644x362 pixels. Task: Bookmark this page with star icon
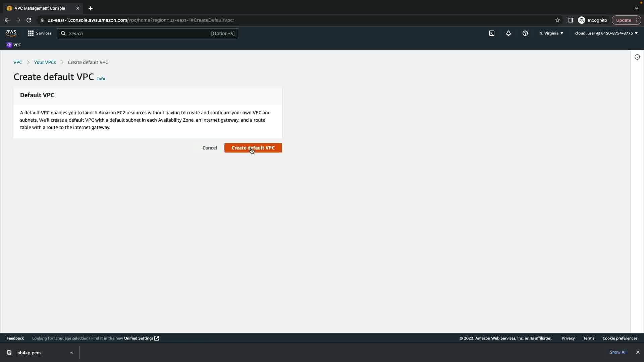557,20
